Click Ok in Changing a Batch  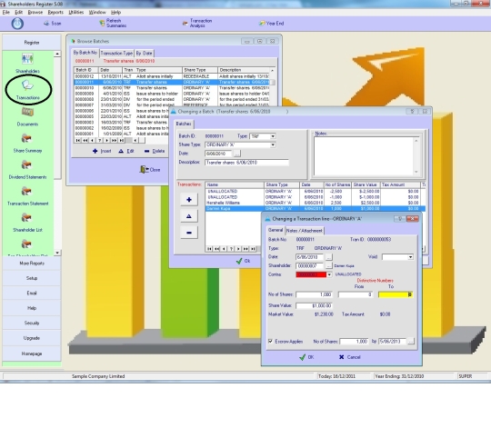(x=243, y=261)
